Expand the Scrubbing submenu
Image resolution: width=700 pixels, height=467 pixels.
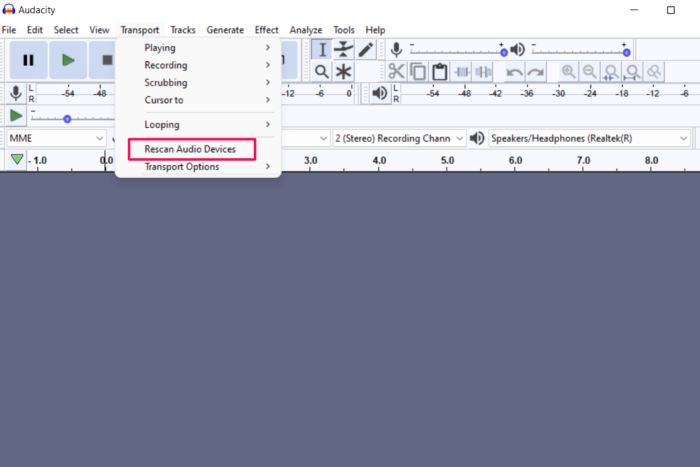tap(198, 83)
